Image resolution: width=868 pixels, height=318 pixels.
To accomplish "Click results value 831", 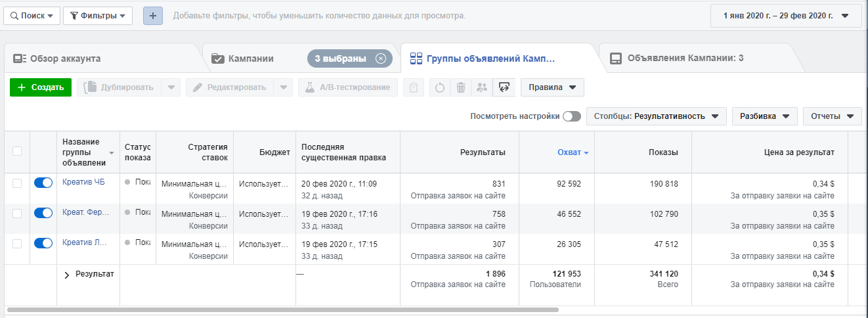I will coord(499,184).
